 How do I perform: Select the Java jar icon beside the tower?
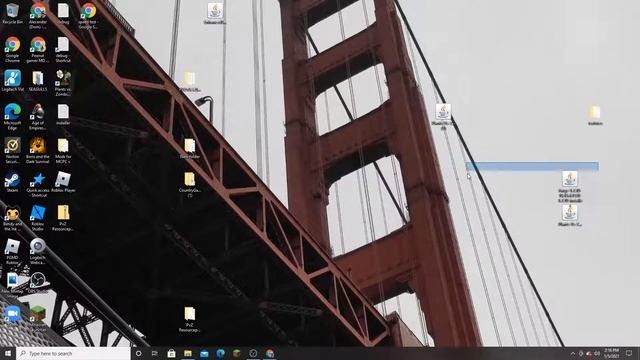[x=443, y=117]
